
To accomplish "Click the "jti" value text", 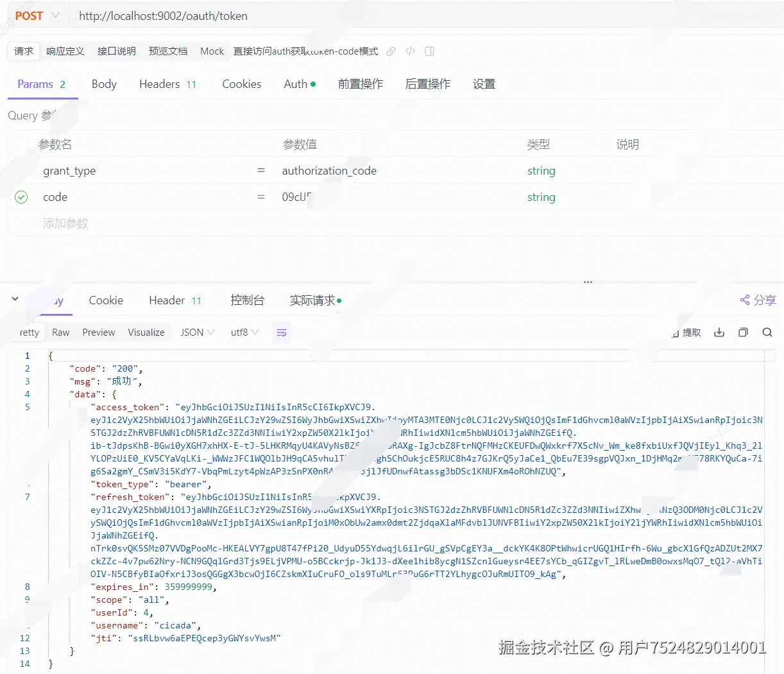I will 205,638.
